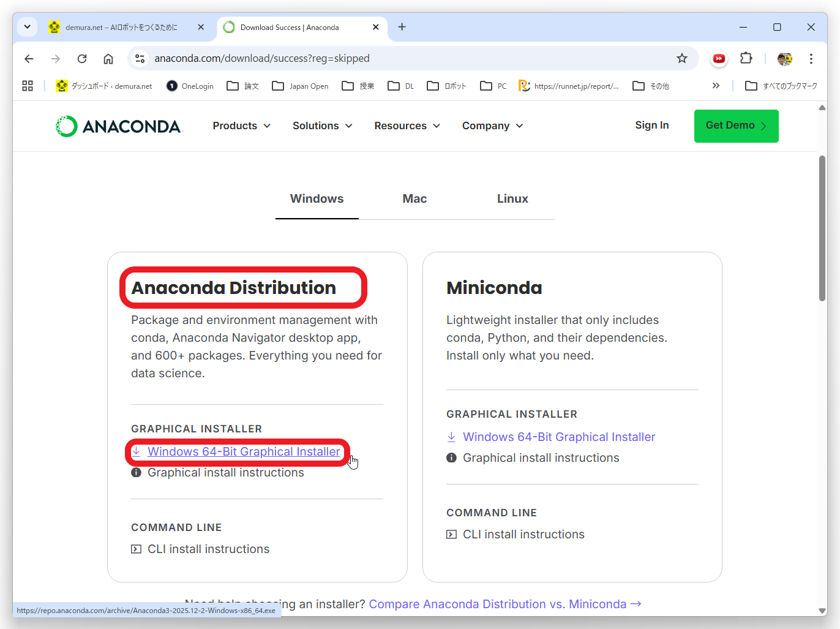Click the page's vertical scrollbar thumb
Viewport: 840px width, 629px height.
[822, 228]
